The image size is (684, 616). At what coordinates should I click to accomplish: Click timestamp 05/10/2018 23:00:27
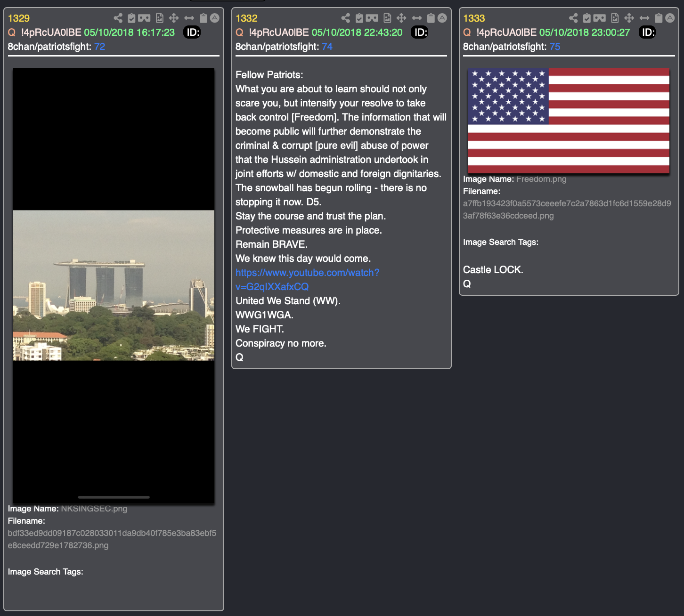585,32
